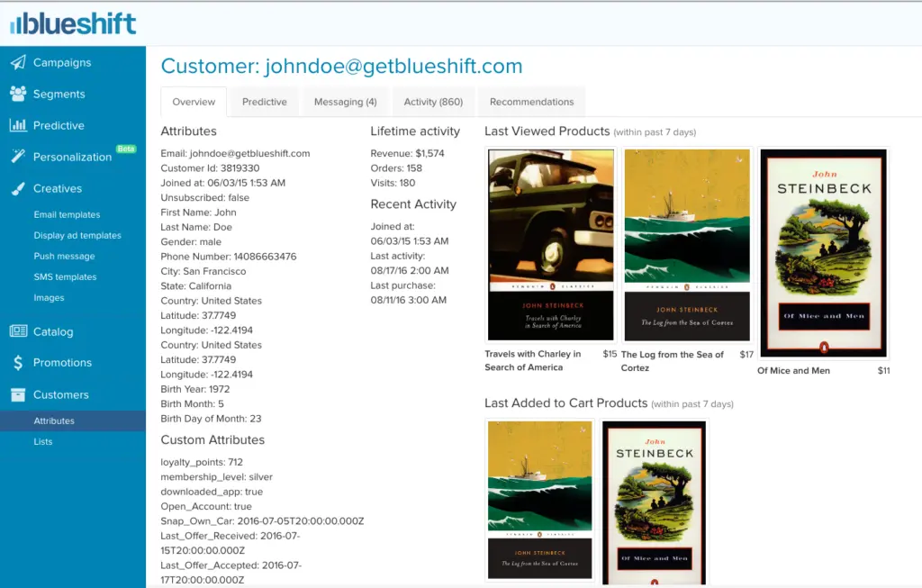The width and height of the screenshot is (922, 588).
Task: Click the $15 price
Action: click(x=610, y=354)
